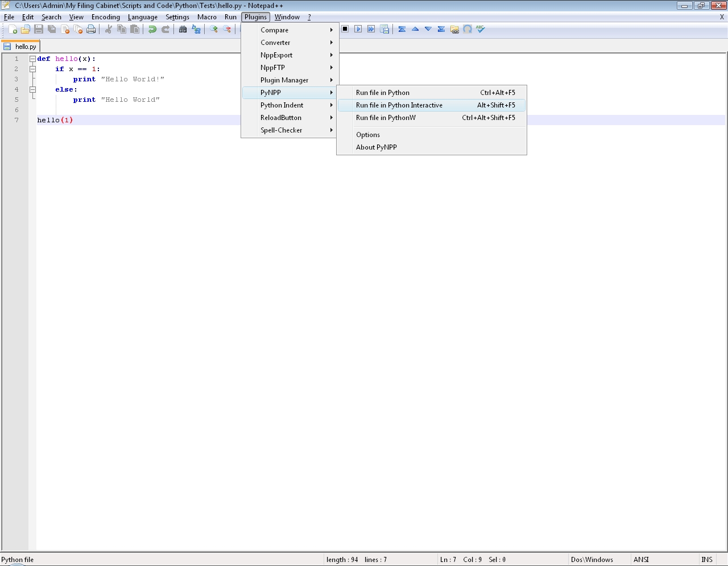Expand the Python Indent submenu
This screenshot has height=566, width=728.
coord(290,105)
